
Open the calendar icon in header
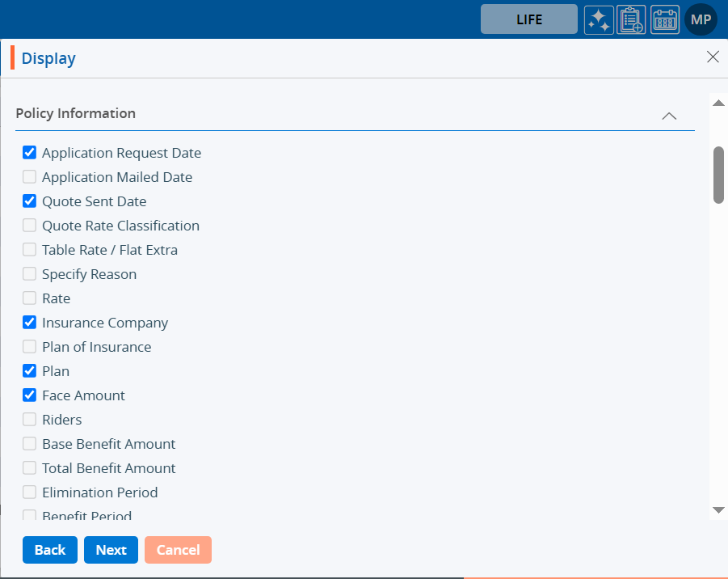tap(665, 19)
